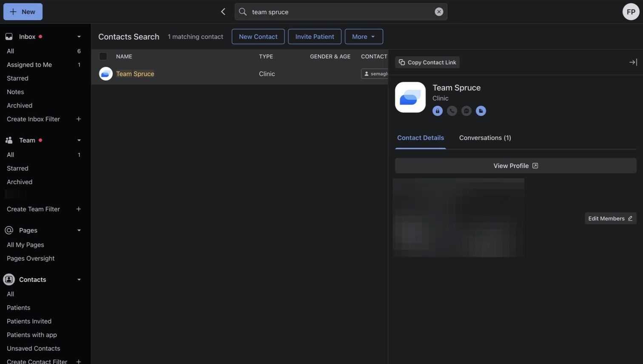Click the TYPE column header
This screenshot has width=643, height=364.
[x=266, y=56]
